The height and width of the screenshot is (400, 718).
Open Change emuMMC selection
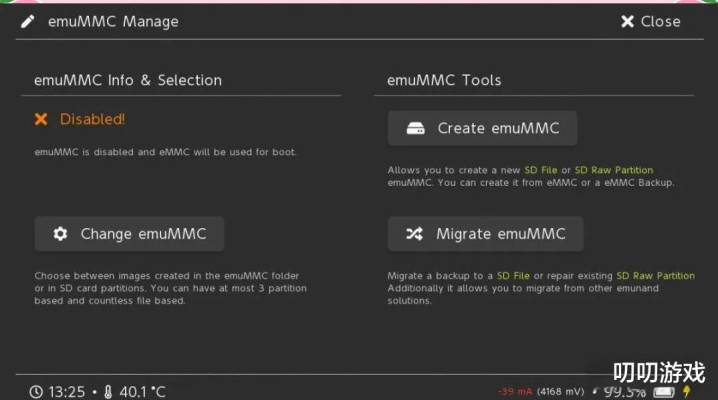[129, 234]
